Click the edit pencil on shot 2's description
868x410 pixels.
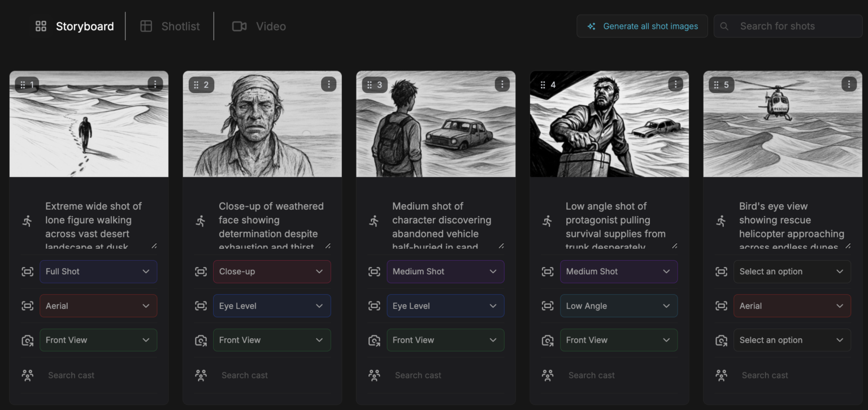328,245
